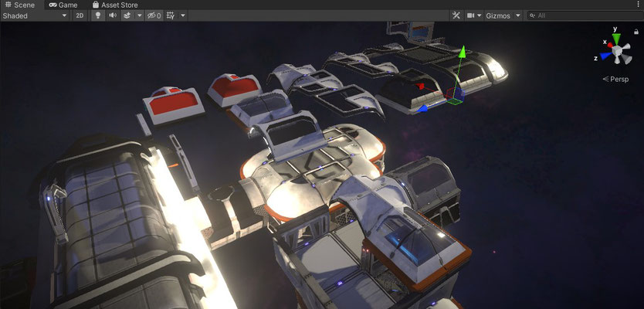644x309 pixels.
Task: Click the red X move handle in scene
Action: tap(419, 87)
